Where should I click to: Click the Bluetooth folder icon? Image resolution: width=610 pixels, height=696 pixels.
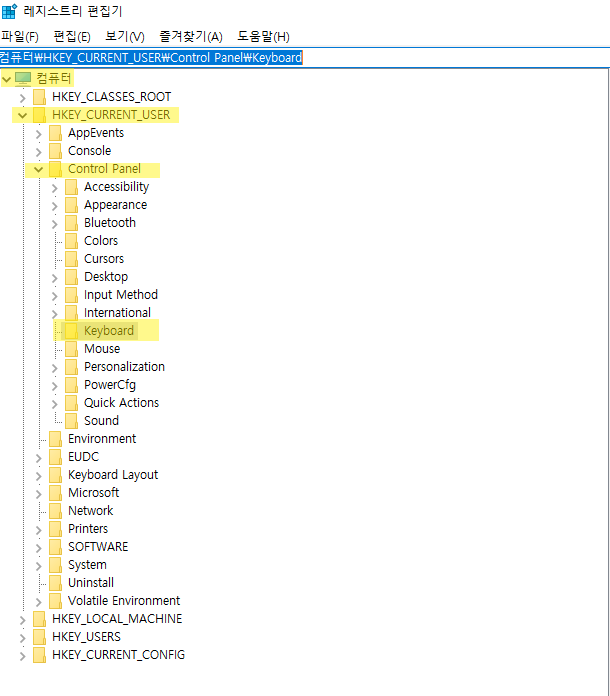(71, 222)
